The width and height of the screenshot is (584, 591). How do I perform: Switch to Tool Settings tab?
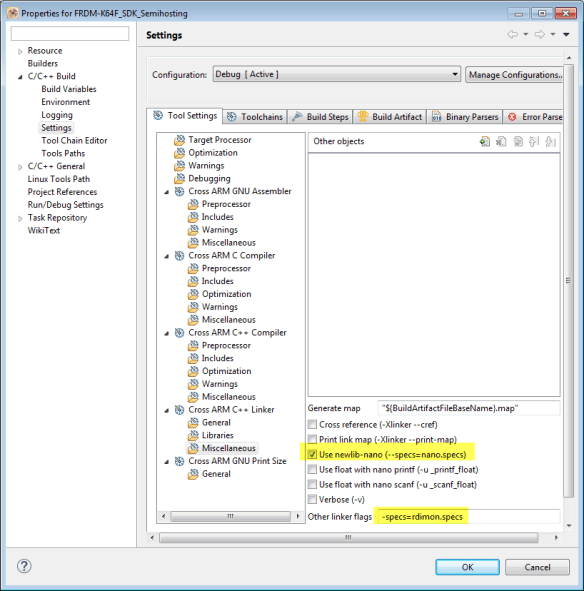[x=185, y=115]
